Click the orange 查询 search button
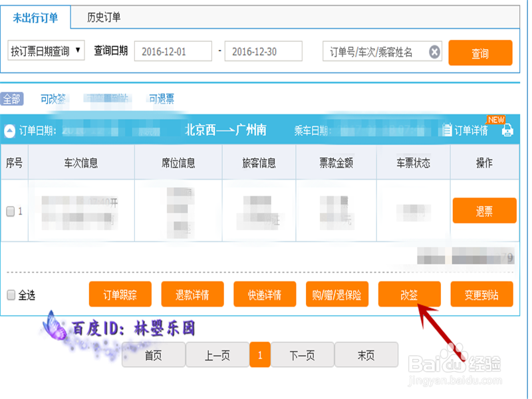This screenshot has width=532, height=399. pos(480,53)
